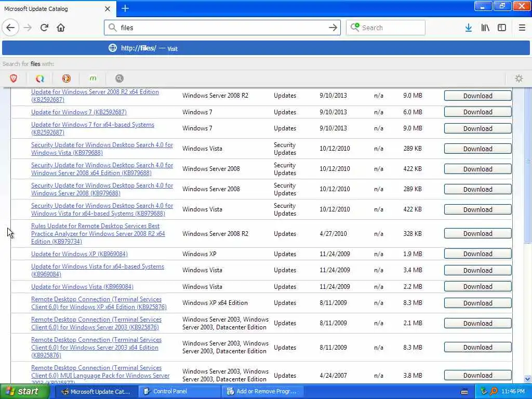532x399 pixels.
Task: Open Update for Windows Vista x64-based KB969084 link
Action: tap(97, 270)
